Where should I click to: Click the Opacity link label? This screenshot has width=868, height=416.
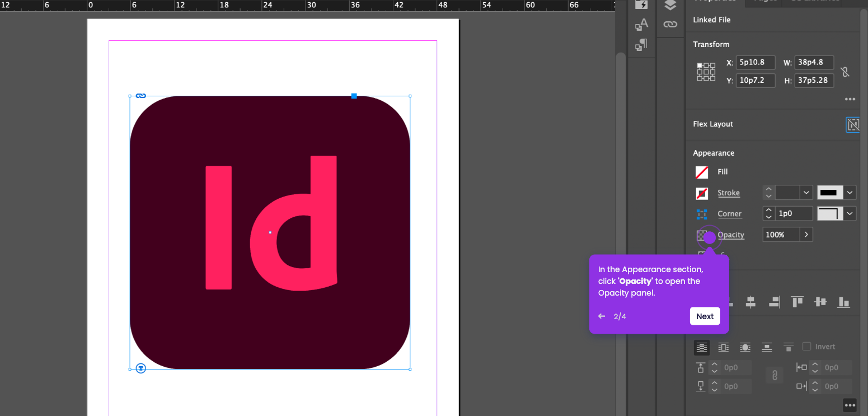(x=731, y=235)
